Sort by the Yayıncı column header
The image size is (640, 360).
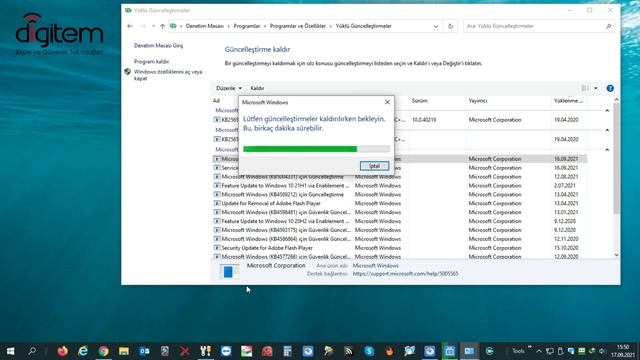[478, 101]
